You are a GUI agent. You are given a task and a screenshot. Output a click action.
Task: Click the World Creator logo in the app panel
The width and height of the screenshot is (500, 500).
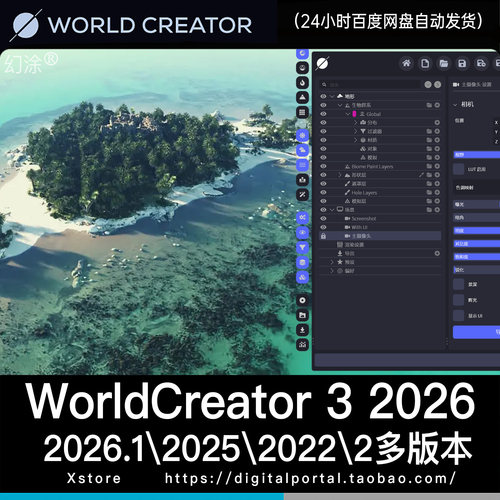click(x=323, y=63)
